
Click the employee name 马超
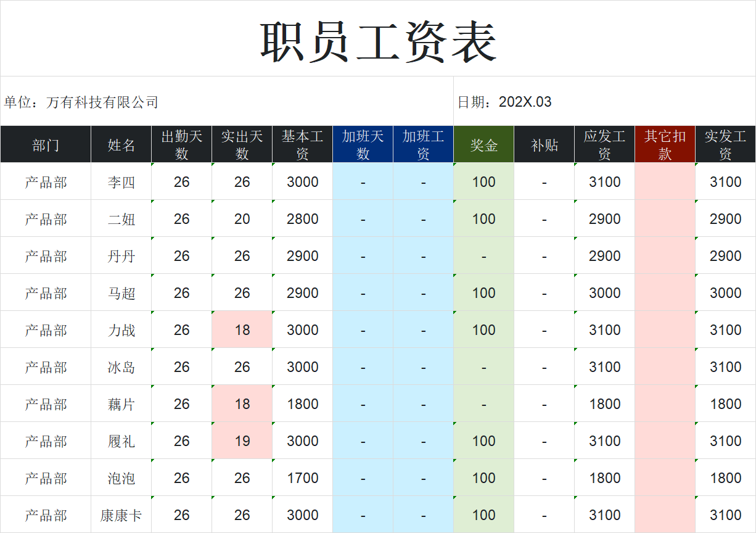pyautogui.click(x=121, y=293)
